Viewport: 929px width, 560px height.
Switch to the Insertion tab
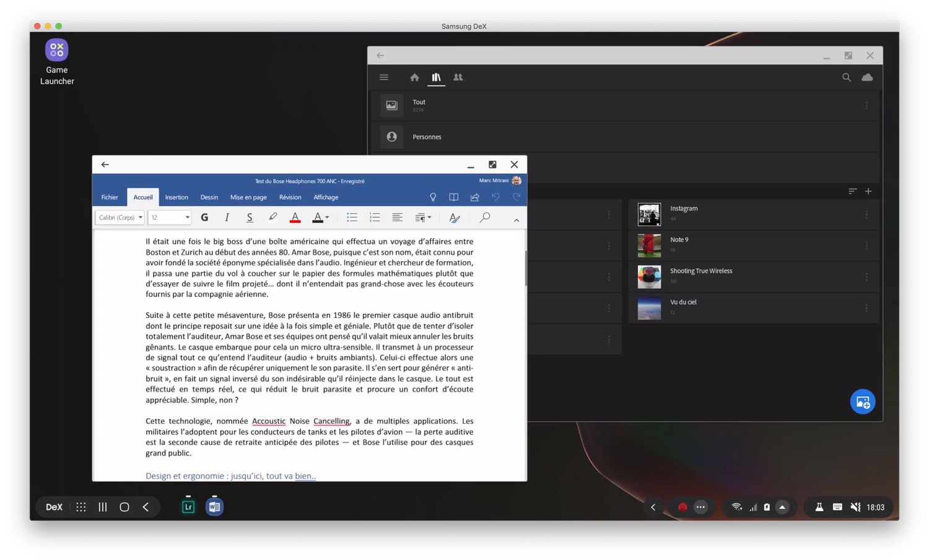pos(177,197)
